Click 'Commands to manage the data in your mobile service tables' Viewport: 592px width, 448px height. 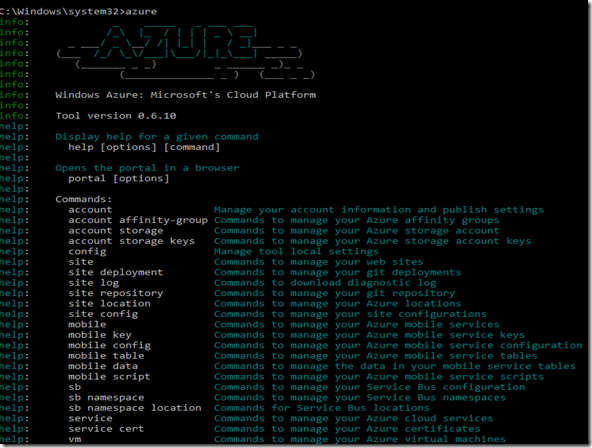pyautogui.click(x=395, y=366)
